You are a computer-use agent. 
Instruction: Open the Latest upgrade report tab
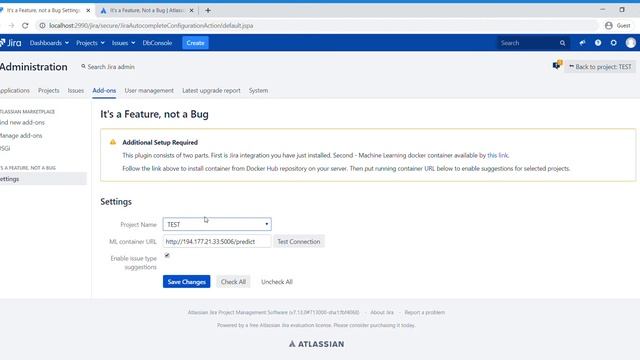click(x=211, y=91)
